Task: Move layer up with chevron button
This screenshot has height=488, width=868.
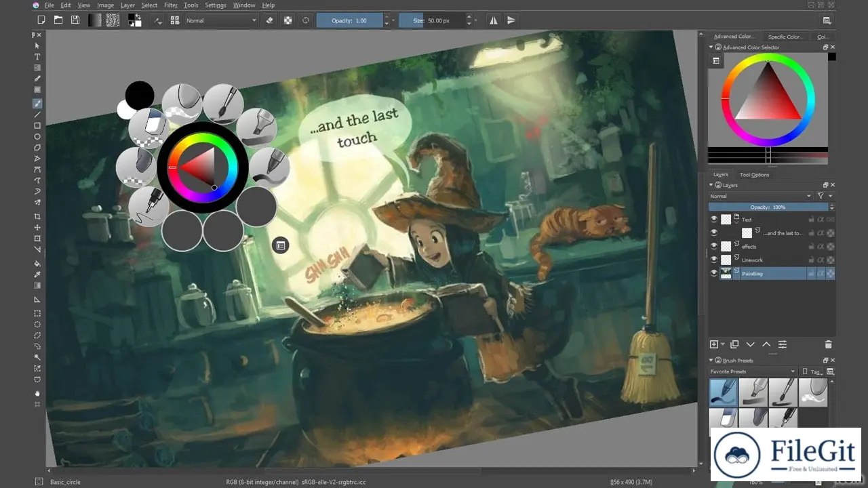Action: click(x=766, y=344)
